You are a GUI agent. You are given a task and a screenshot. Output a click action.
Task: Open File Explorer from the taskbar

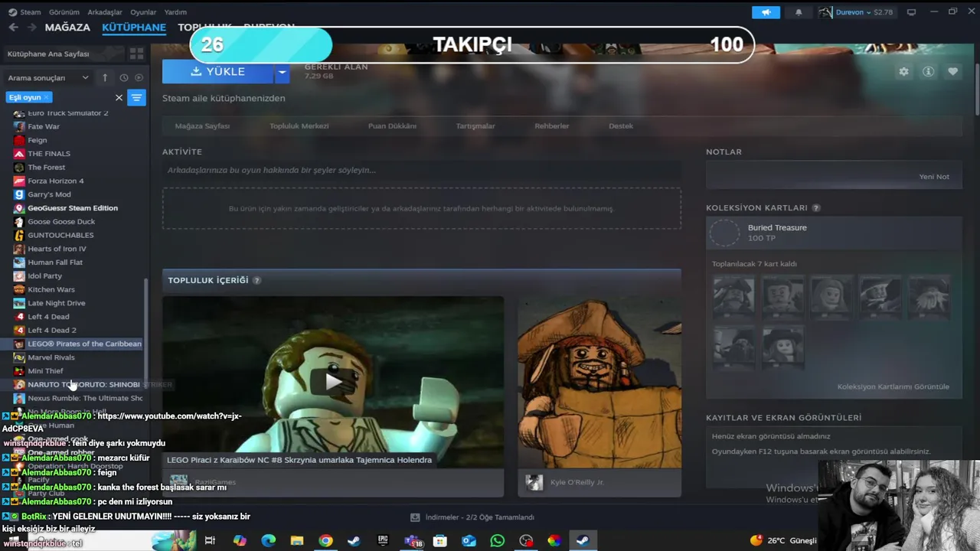pyautogui.click(x=297, y=540)
